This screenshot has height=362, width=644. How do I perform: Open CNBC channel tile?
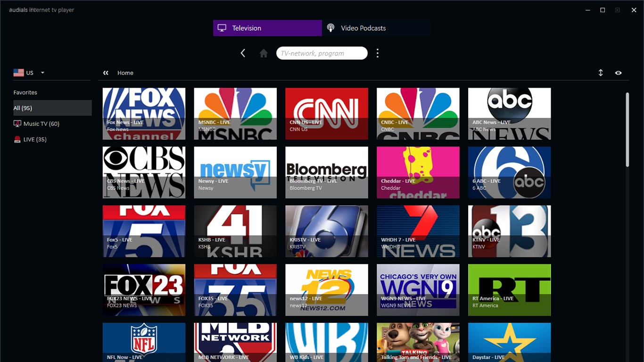tap(418, 114)
